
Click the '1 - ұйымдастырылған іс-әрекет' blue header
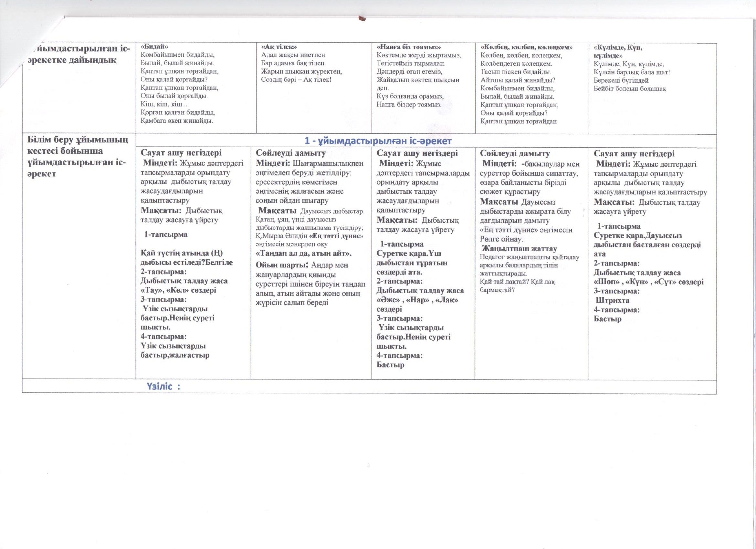tap(378, 141)
